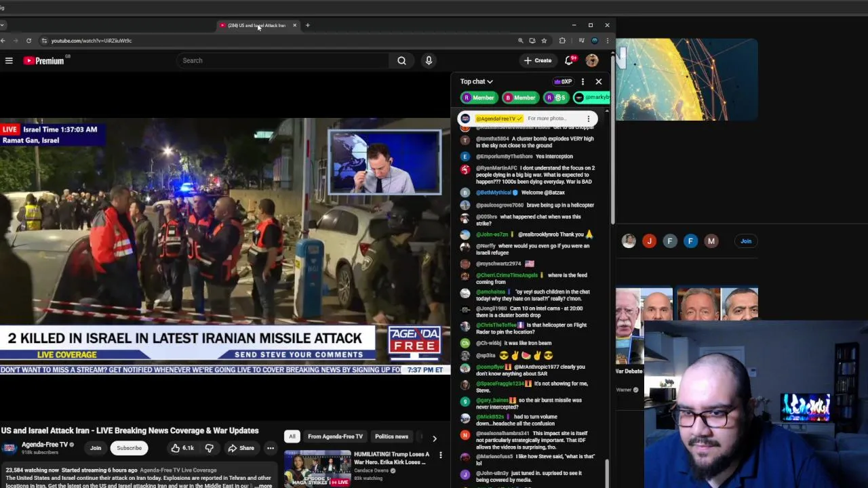Open browser zoom magnifier icon
The height and width of the screenshot is (488, 868).
pyautogui.click(x=520, y=41)
